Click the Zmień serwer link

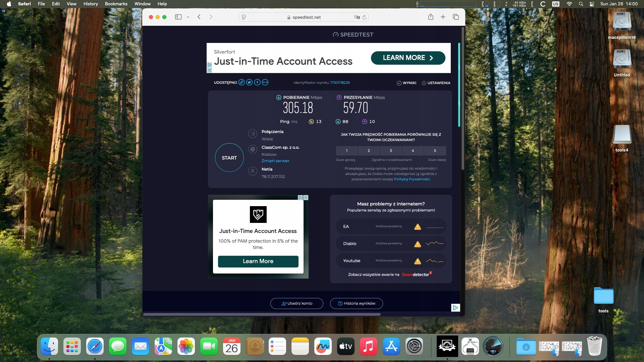[275, 161]
